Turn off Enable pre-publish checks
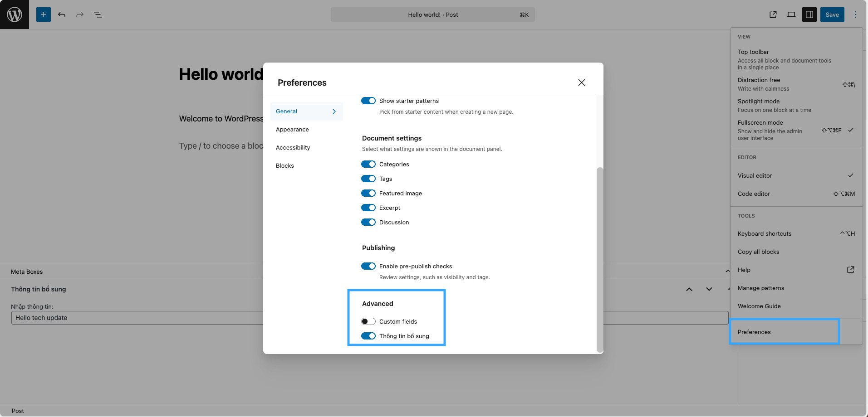The height and width of the screenshot is (417, 868). click(368, 266)
